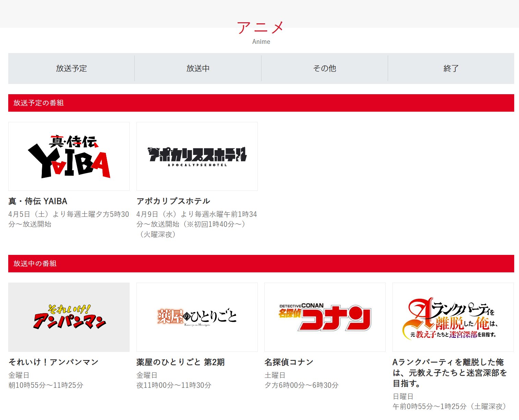Screen dimensions: 519x420
Task: Click 金曜日 under それいけ！アンパンマン
Action: [x=19, y=375]
